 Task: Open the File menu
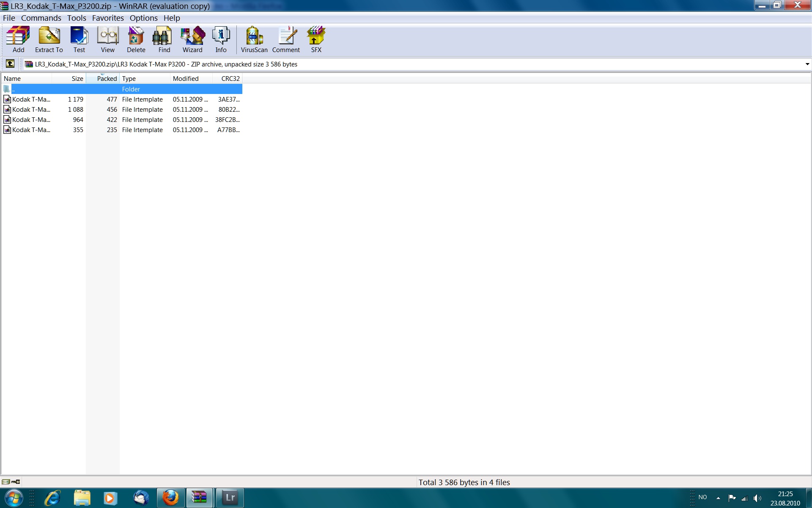coord(9,18)
